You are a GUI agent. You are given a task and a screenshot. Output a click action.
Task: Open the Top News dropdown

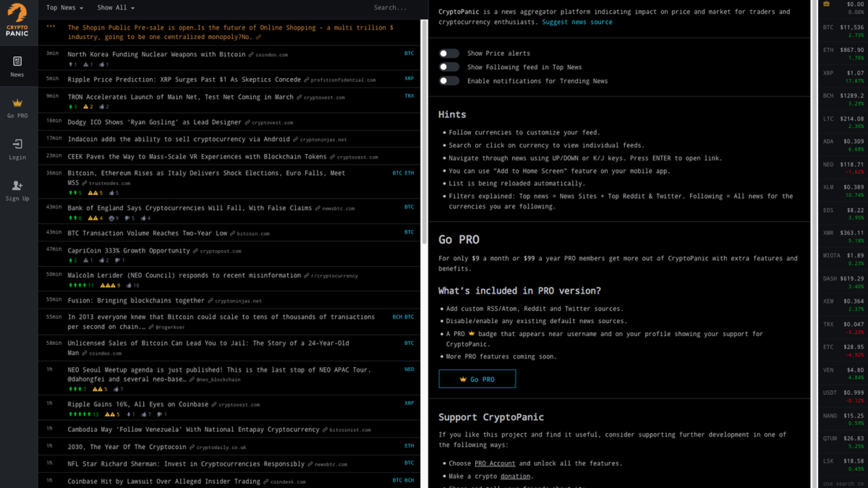pos(65,8)
